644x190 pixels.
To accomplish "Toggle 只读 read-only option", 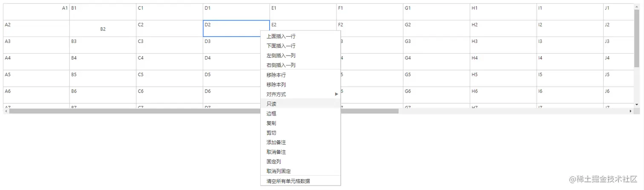I will (x=271, y=104).
